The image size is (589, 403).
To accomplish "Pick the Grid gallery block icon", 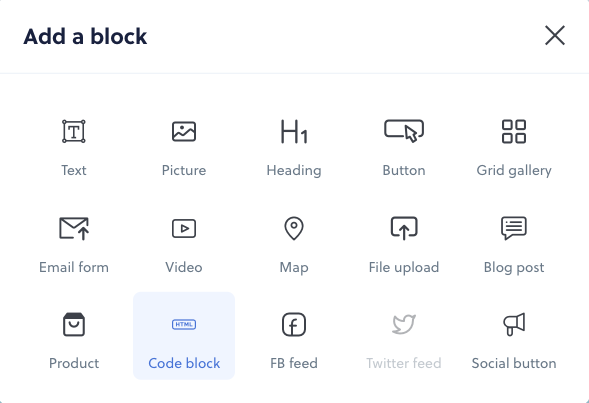I will coord(514,131).
